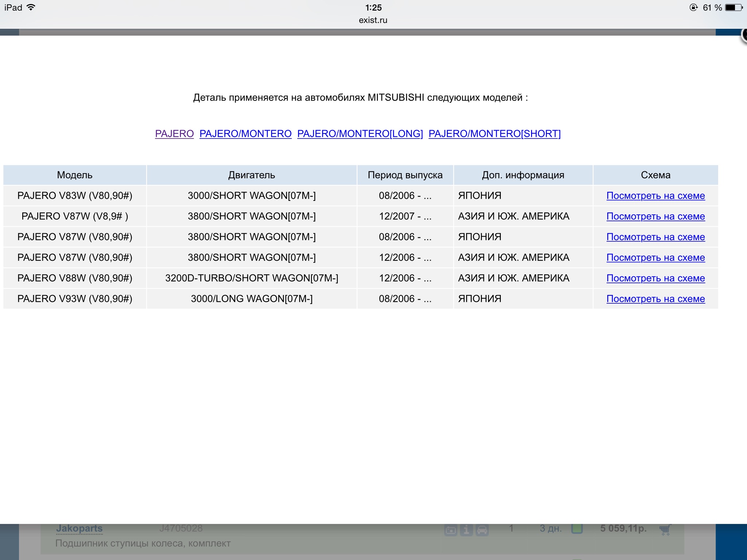This screenshot has height=560, width=747.
Task: View scheme for PAJERO V93W long wagon
Action: click(x=655, y=299)
